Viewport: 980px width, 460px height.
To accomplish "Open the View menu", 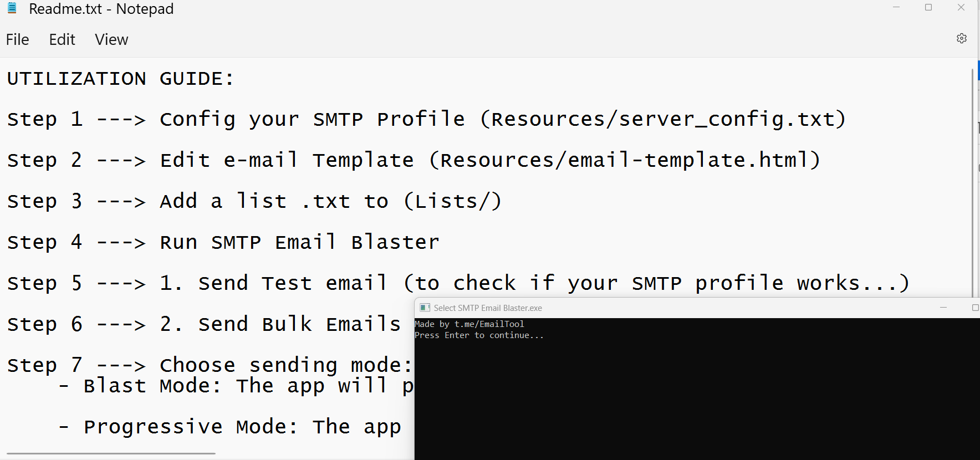I will (111, 39).
